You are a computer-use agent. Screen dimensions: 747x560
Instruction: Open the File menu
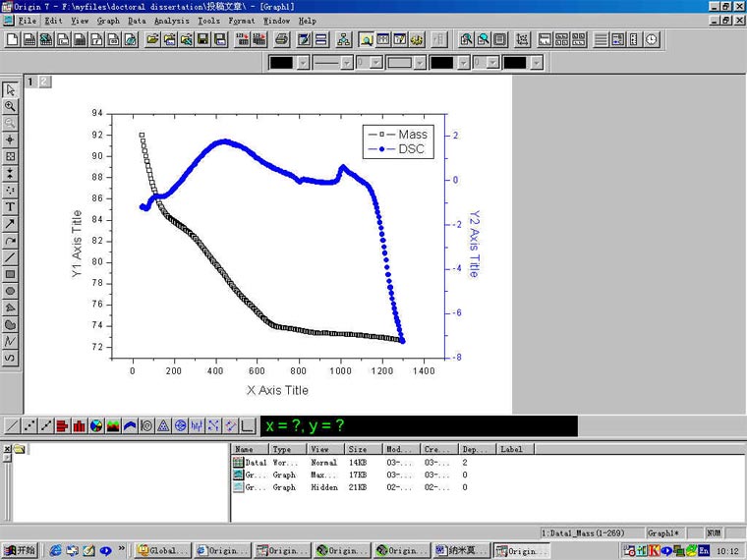[x=28, y=21]
